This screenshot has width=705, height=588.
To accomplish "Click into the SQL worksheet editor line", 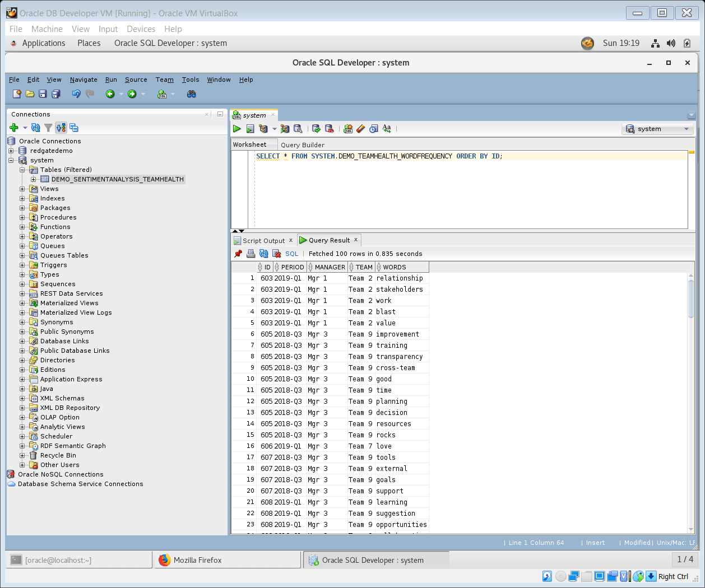I will click(x=471, y=156).
